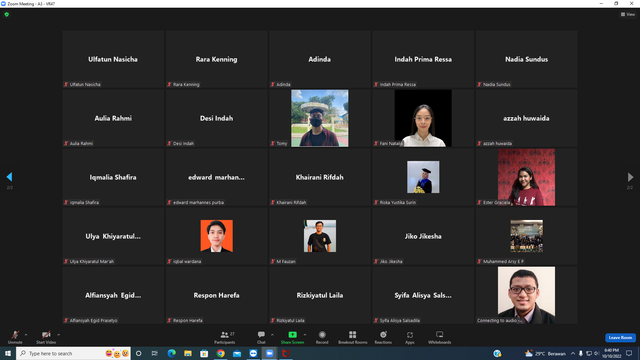Open weather widget showing 29°C Berawan
Viewport: 640px width, 360px height.
545,353
